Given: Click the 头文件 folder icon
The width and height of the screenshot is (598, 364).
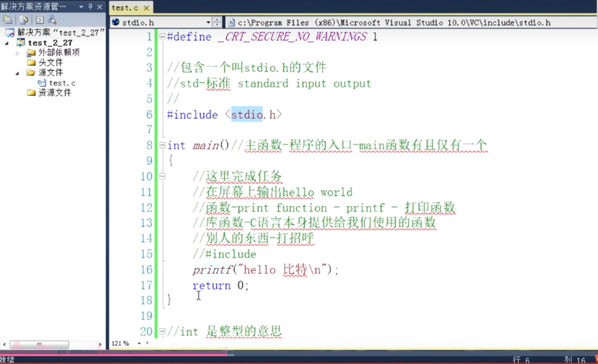Looking at the screenshot, I should 31,62.
